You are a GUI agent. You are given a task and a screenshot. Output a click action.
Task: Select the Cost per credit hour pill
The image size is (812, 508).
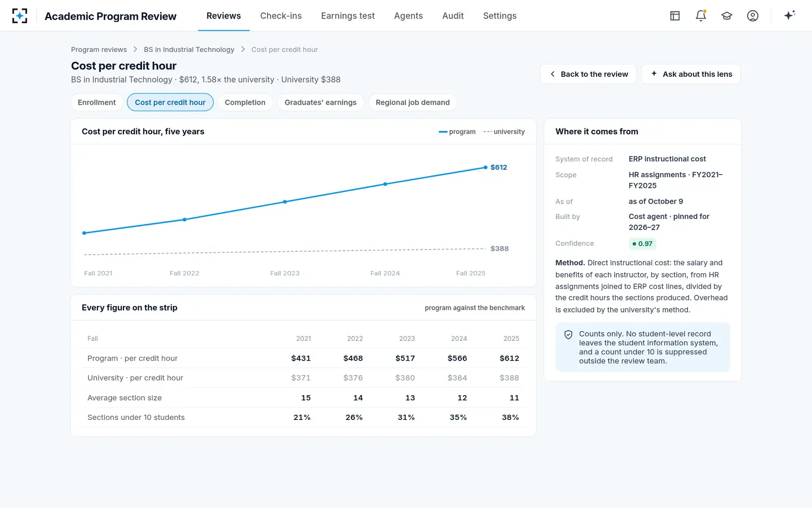pos(170,102)
